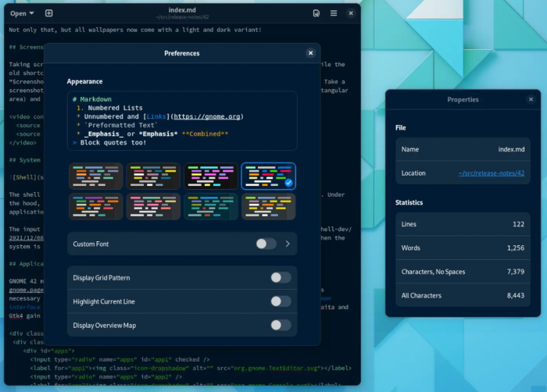Select the first color scheme thumbnail
Screen dimensions: 547x392
tap(96, 176)
